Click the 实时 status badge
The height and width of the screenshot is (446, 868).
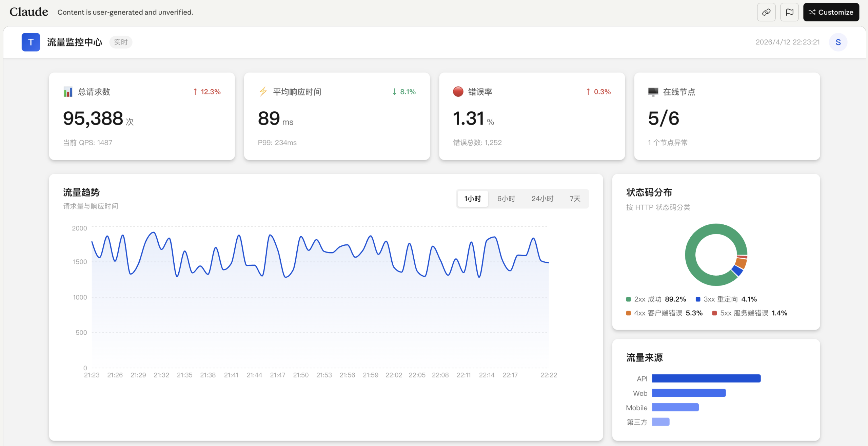point(121,42)
